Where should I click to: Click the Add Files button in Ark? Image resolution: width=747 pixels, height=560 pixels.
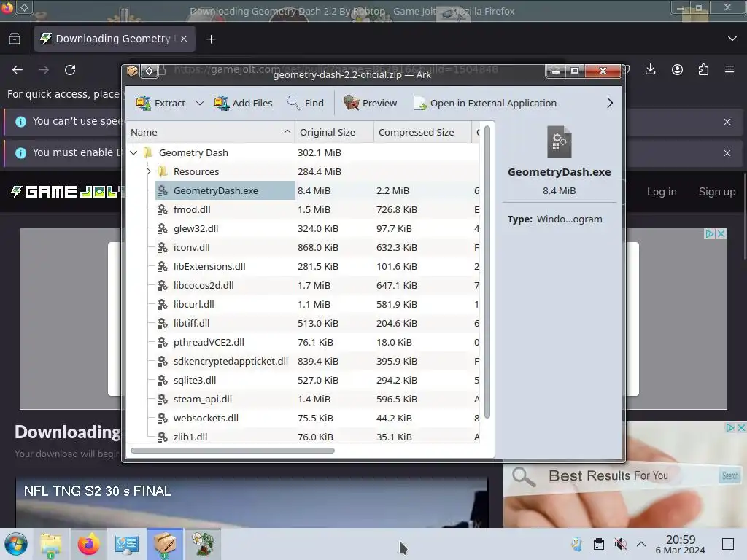pyautogui.click(x=243, y=103)
